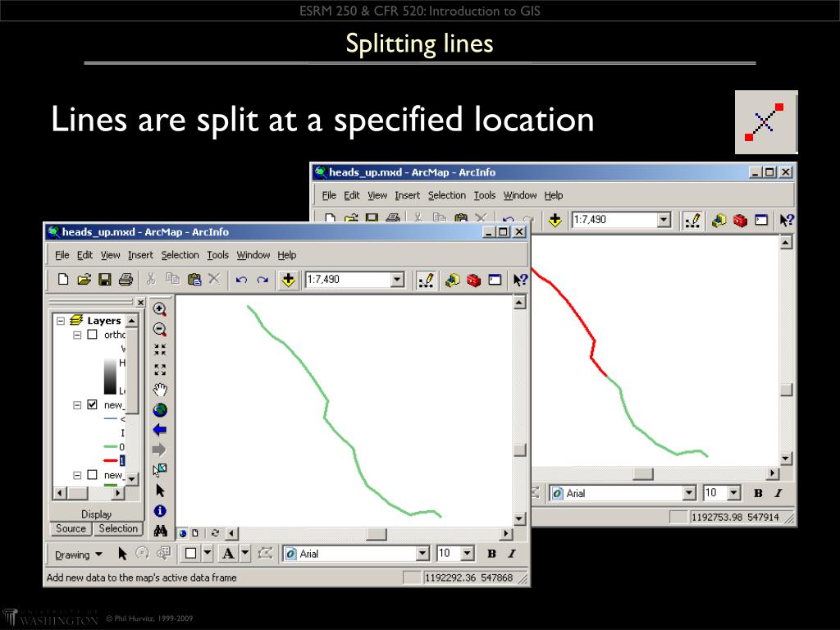
Task: Toggle Bold in back window
Action: tap(758, 493)
